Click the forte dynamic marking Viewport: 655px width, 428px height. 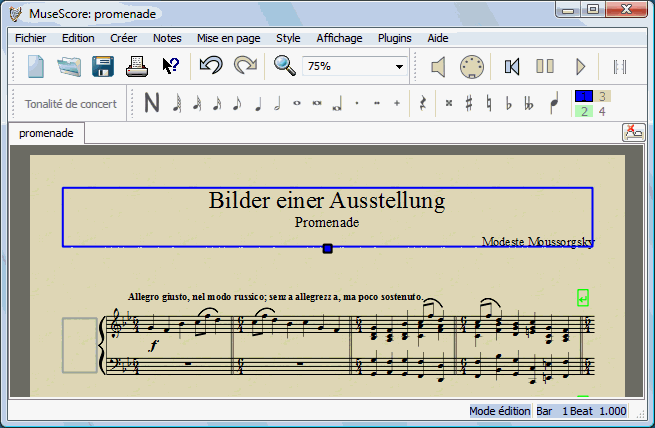154,345
